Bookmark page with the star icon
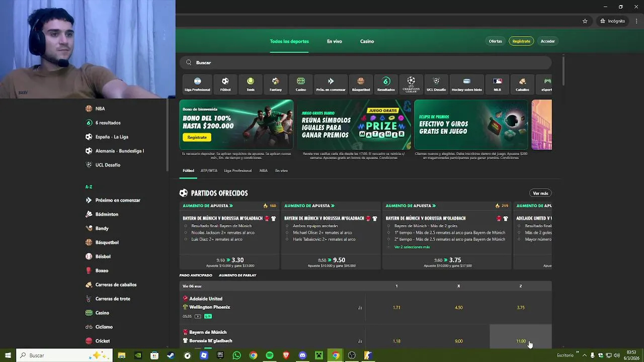Viewport: 644px width, 362px height. pos(585,21)
